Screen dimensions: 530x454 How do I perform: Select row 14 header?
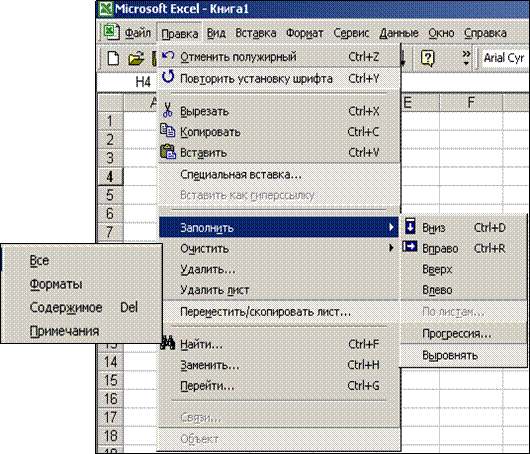tap(110, 362)
